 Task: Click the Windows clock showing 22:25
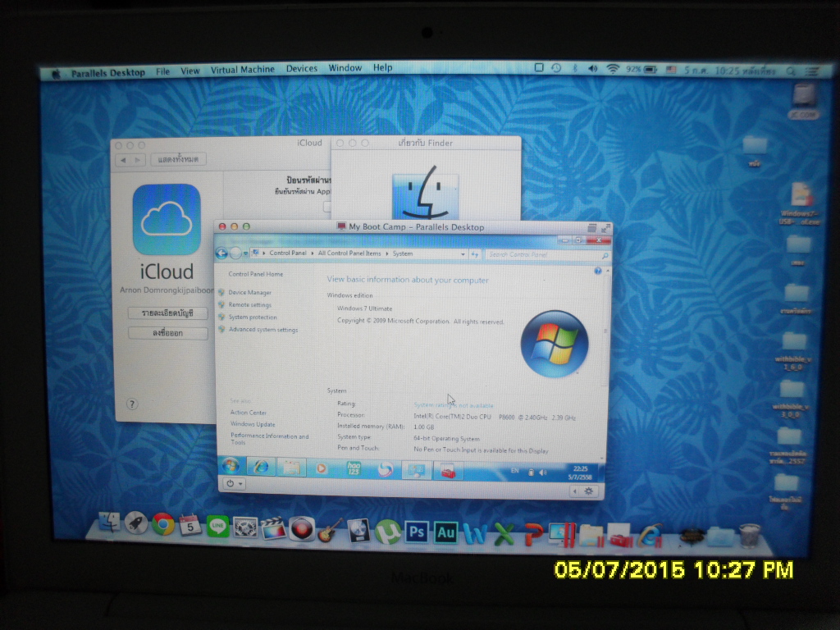[x=580, y=473]
